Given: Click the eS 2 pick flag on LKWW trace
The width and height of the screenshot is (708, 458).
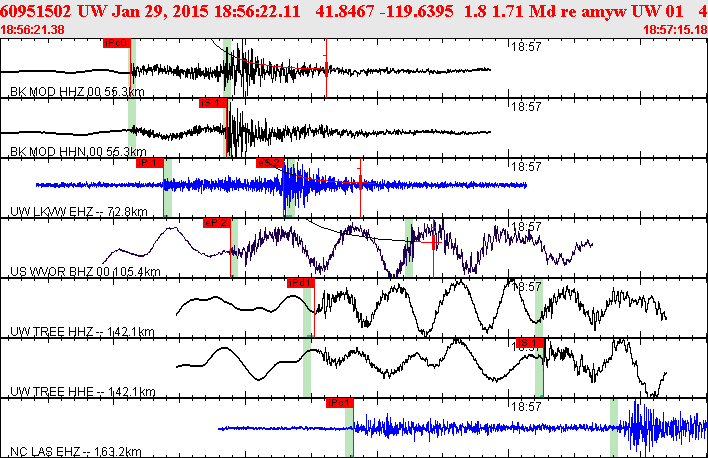Looking at the screenshot, I should [270, 164].
